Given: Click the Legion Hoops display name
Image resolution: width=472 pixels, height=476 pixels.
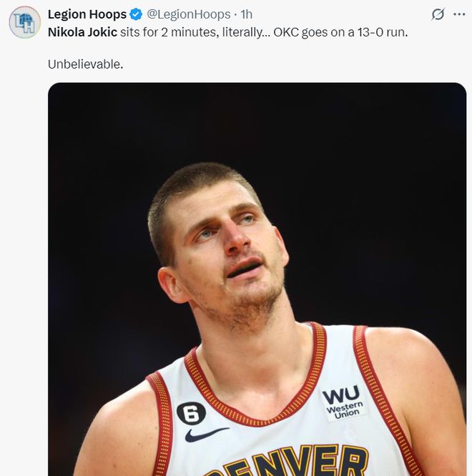Looking at the screenshot, I should [87, 14].
